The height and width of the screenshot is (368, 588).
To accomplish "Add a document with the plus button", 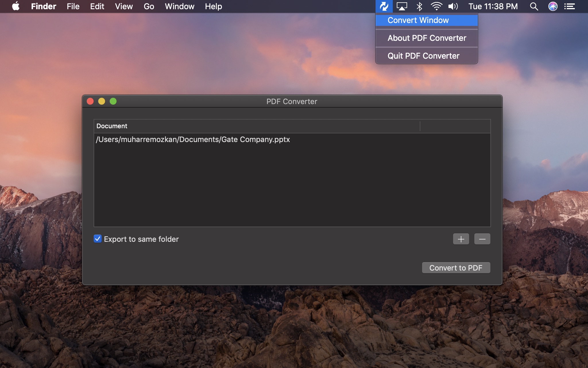I will (x=461, y=239).
